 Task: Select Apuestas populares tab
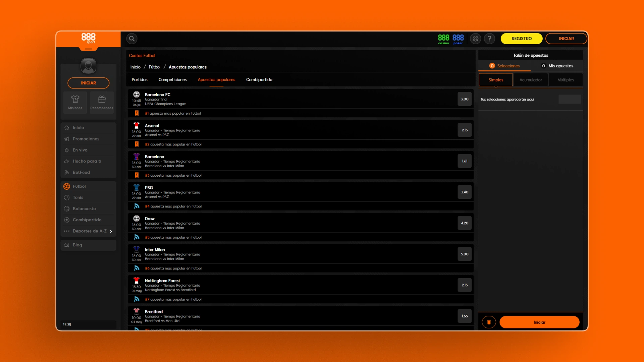point(216,80)
